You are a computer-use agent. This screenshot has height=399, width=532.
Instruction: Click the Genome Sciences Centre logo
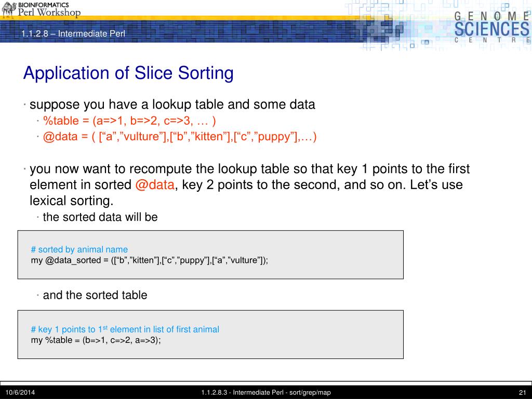point(492,27)
